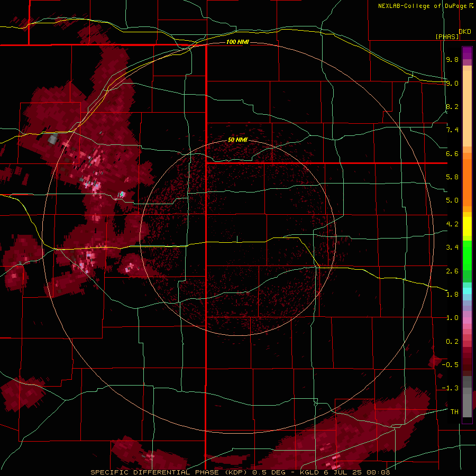Select the 1.8 scale value
Viewport: 476px width, 476px height.
[452, 295]
